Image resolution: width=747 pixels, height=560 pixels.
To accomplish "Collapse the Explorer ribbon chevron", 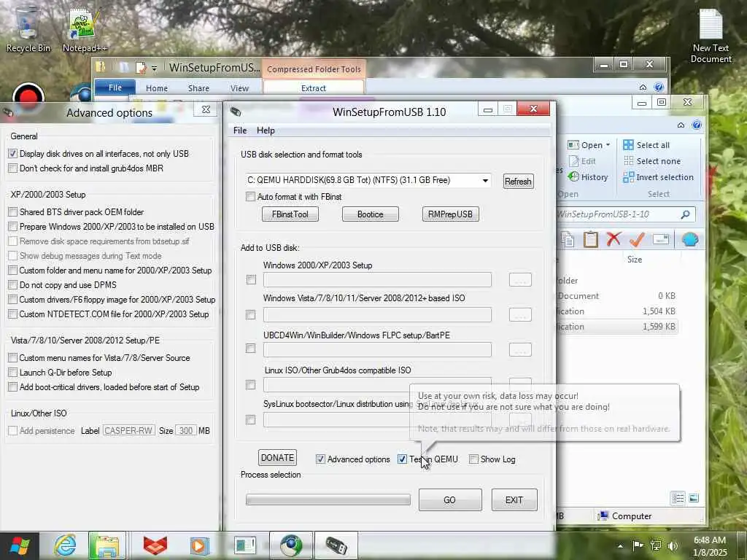I will click(x=681, y=125).
